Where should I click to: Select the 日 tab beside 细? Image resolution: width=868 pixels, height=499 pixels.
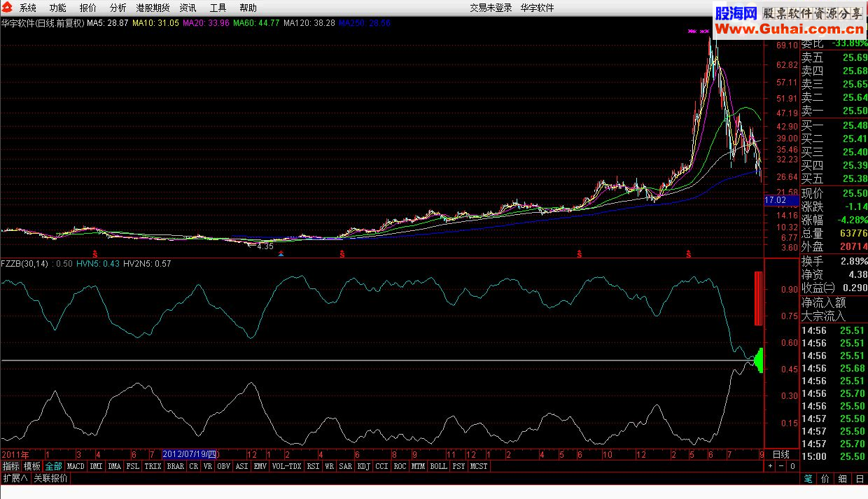tap(859, 479)
